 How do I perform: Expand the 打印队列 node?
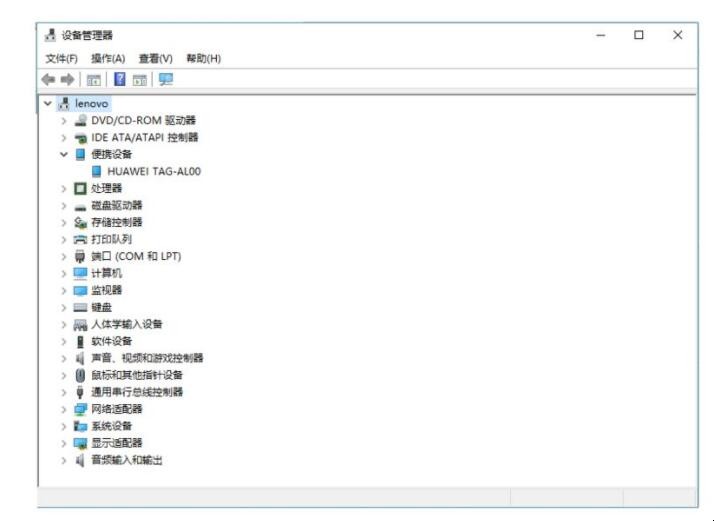coord(64,240)
